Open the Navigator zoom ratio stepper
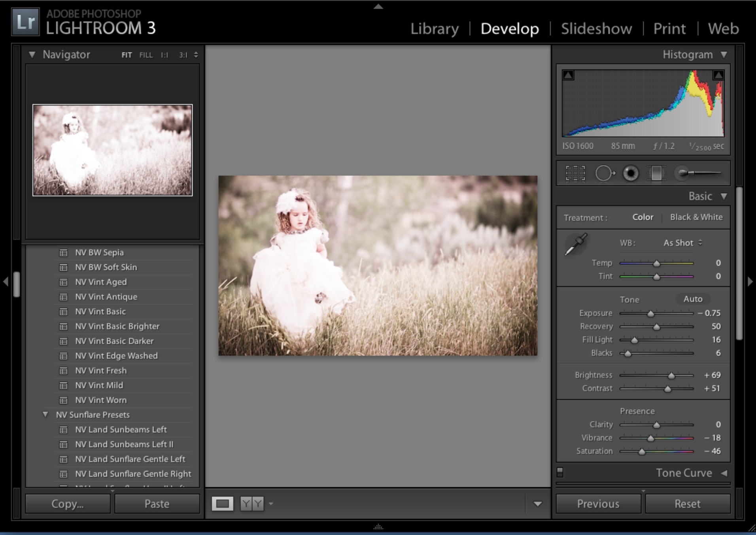Screen dimensions: 756x535 click(196, 55)
